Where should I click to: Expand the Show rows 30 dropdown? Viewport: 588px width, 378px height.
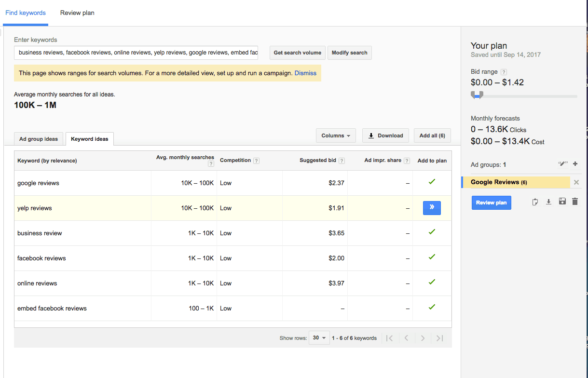pyautogui.click(x=319, y=338)
